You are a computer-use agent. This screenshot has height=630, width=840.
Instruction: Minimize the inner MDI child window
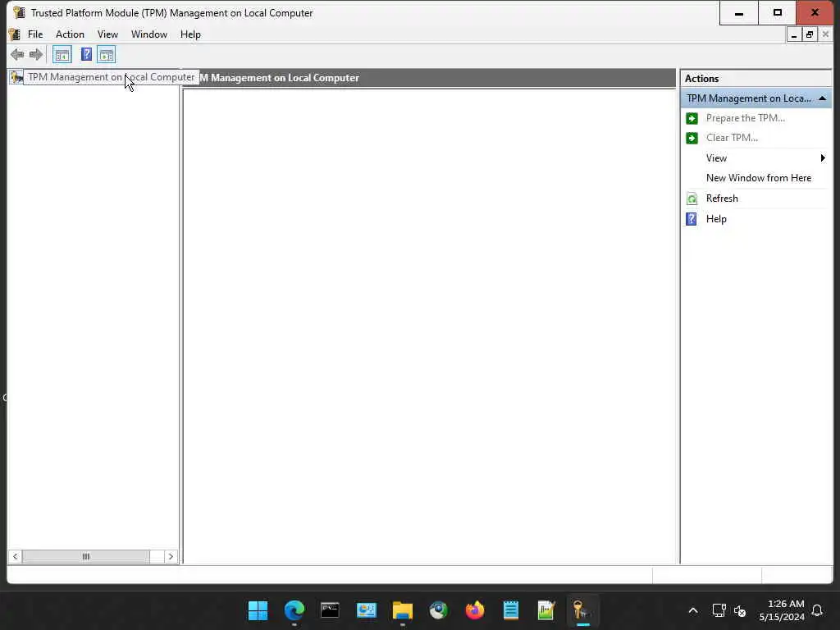(x=794, y=34)
